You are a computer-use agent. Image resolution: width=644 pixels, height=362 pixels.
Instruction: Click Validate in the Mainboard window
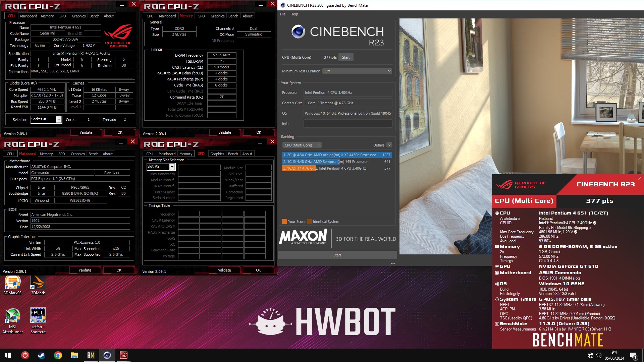[x=85, y=270]
